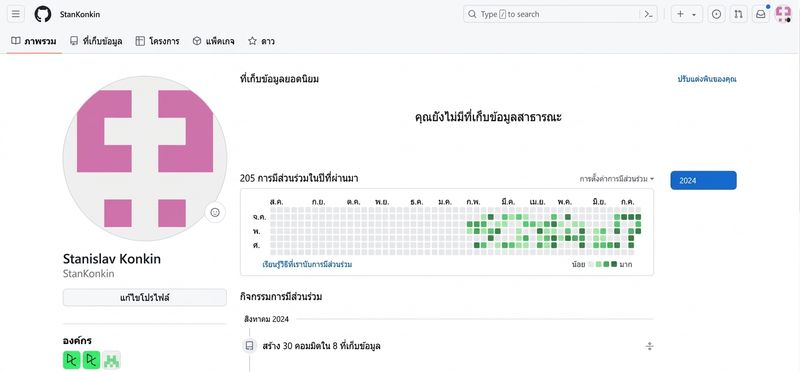Click the third light-green organization icon
The width and height of the screenshot is (800, 372).
point(112,360)
